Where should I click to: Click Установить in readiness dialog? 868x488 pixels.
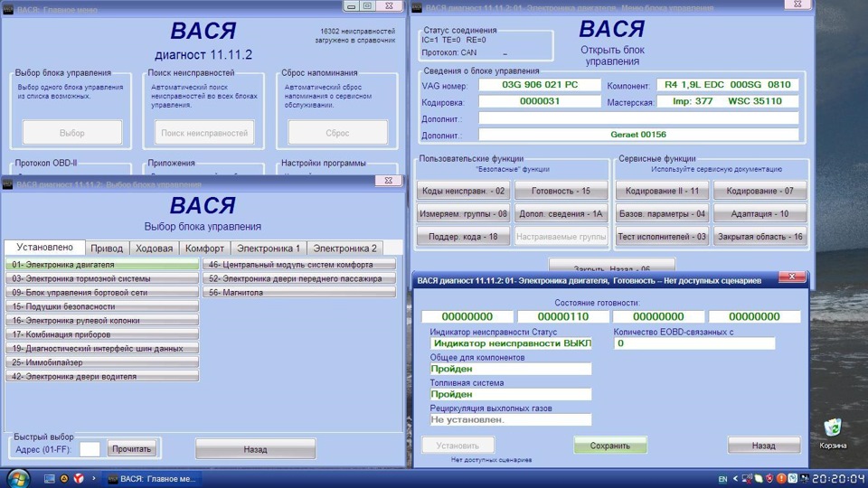(458, 446)
